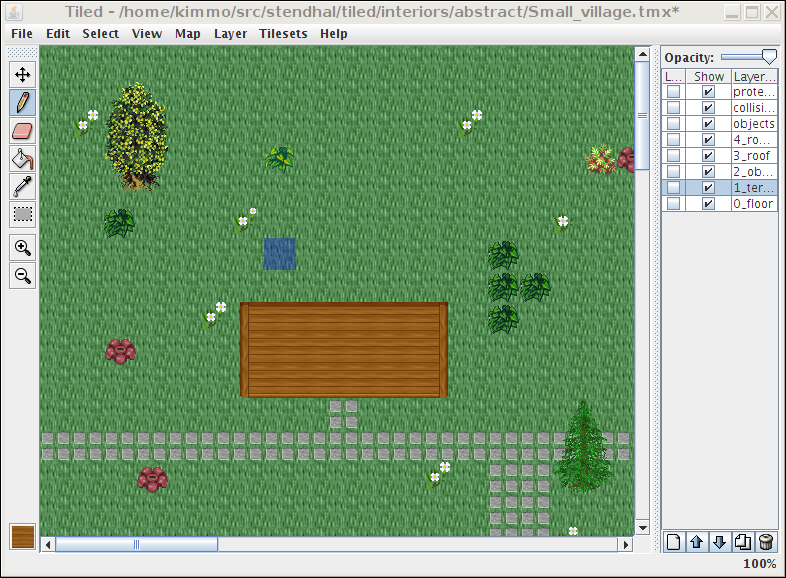Activate the Bucket Fill tool
This screenshot has width=786, height=578.
(x=22, y=158)
